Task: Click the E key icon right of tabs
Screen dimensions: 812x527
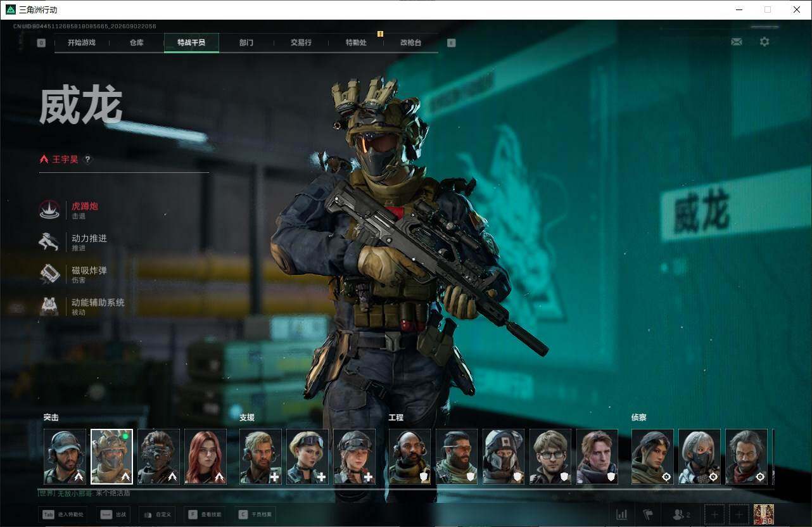Action: point(451,43)
